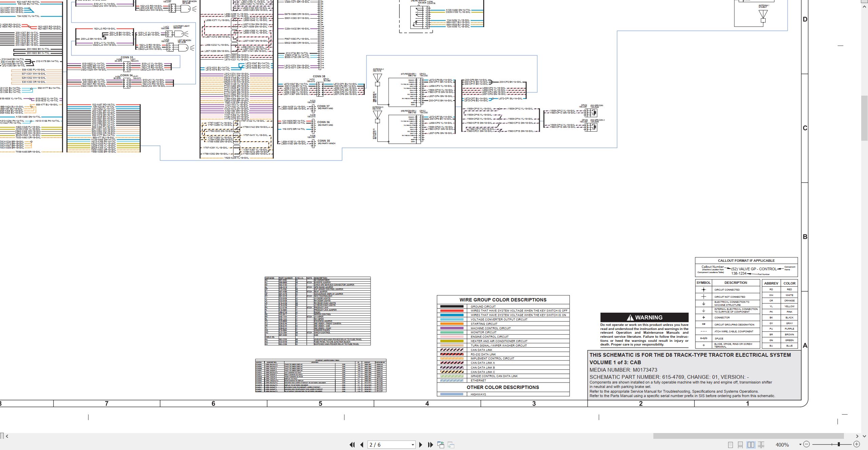Open the 400% zoom level dropdown
This screenshot has height=450, width=868.
(x=800, y=445)
